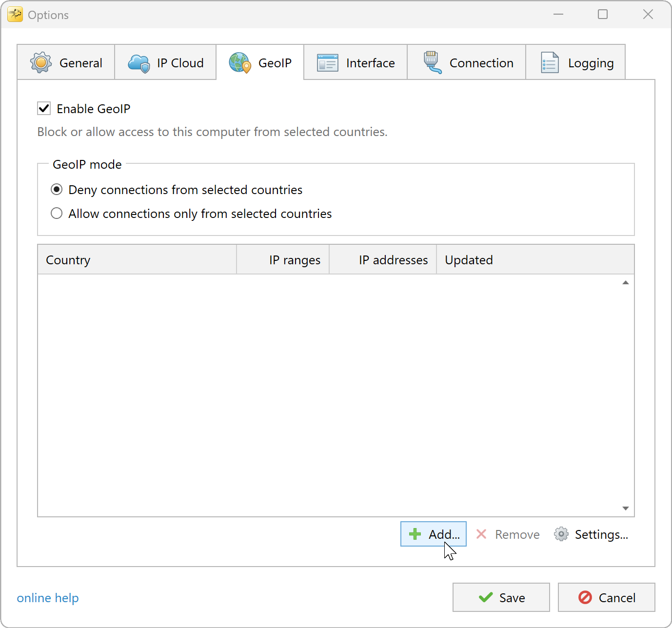Toggle the Enable GeoIP checkbox
The image size is (672, 628).
pyautogui.click(x=44, y=108)
